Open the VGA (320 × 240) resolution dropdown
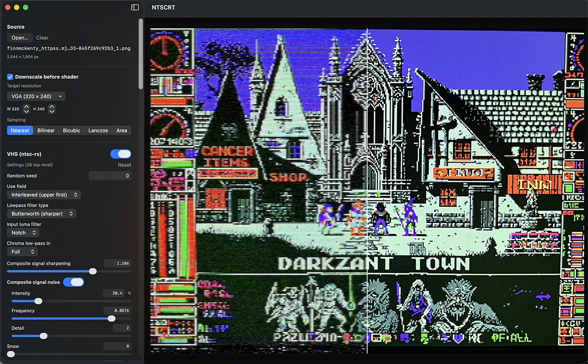Image resolution: width=588 pixels, height=364 pixels. point(36,97)
